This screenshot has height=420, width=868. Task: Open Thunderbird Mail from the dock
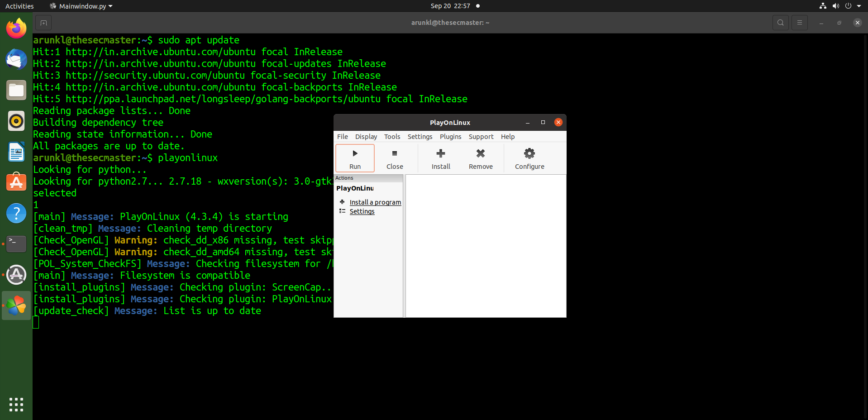pos(16,59)
